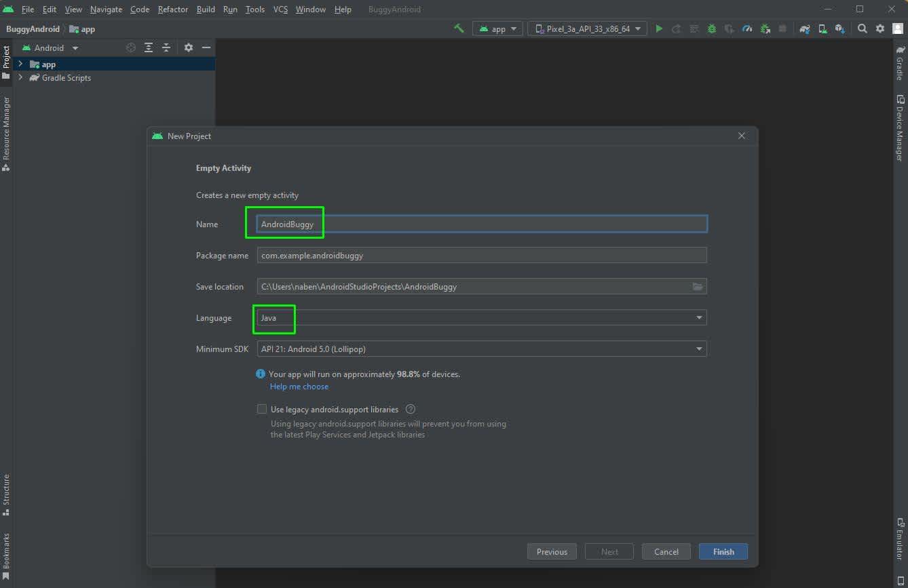Click BuggyAndroid in the navigation breadcrumb
This screenshot has height=588, width=908.
33,29
